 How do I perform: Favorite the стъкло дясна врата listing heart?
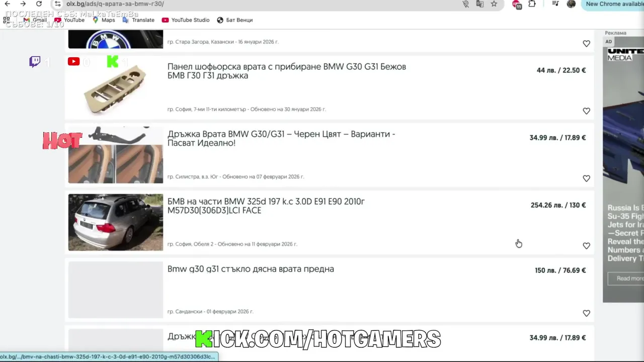pyautogui.click(x=586, y=313)
